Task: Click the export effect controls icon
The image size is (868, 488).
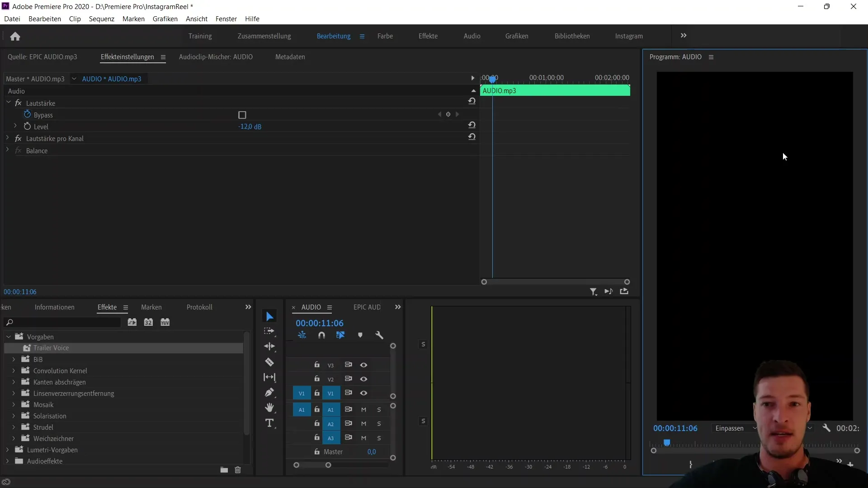Action: pyautogui.click(x=624, y=291)
